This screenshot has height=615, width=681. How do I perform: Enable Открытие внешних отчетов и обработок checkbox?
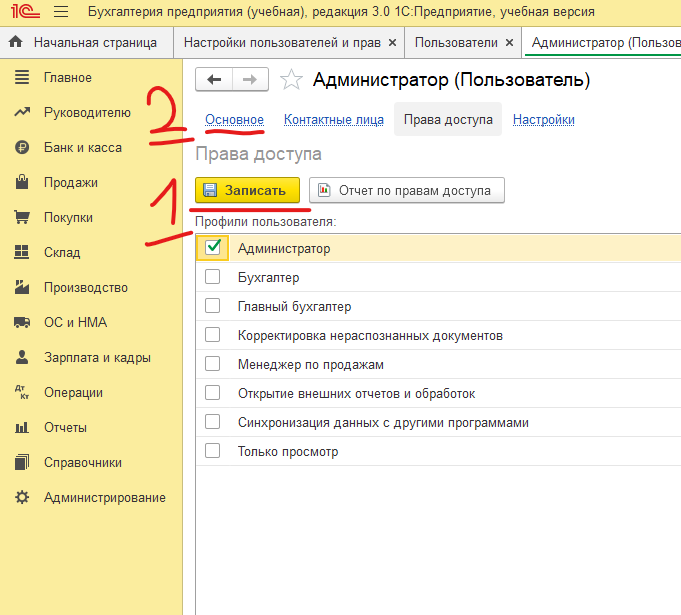click(x=212, y=393)
